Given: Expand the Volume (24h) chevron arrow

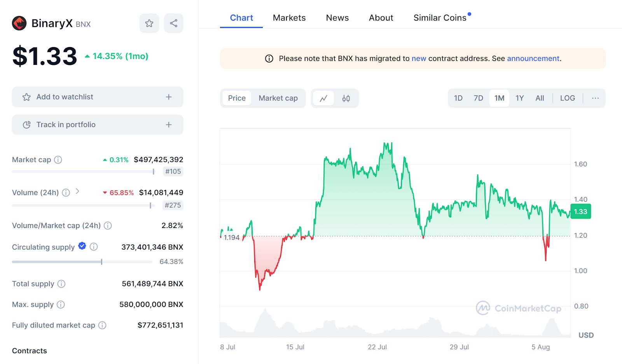Looking at the screenshot, I should pos(77,191).
